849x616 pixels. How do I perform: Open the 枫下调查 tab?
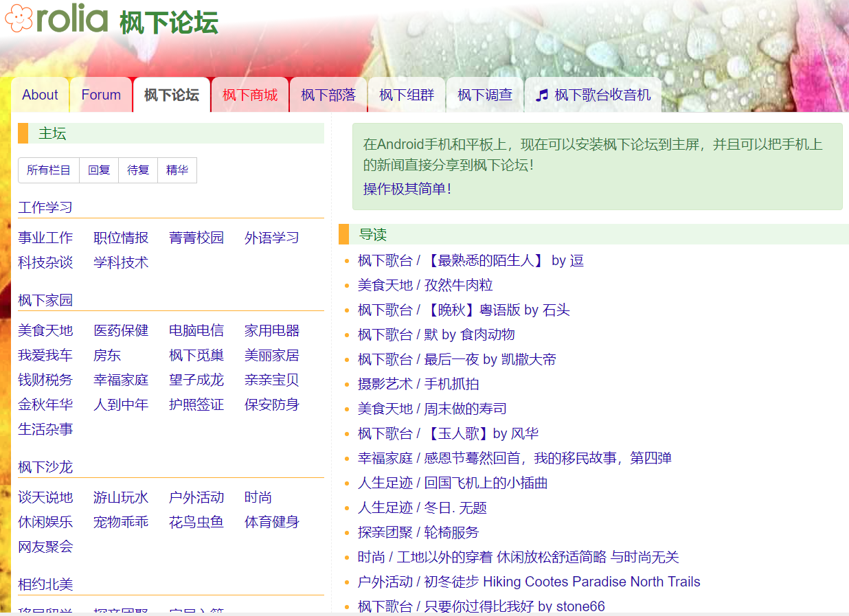(485, 95)
